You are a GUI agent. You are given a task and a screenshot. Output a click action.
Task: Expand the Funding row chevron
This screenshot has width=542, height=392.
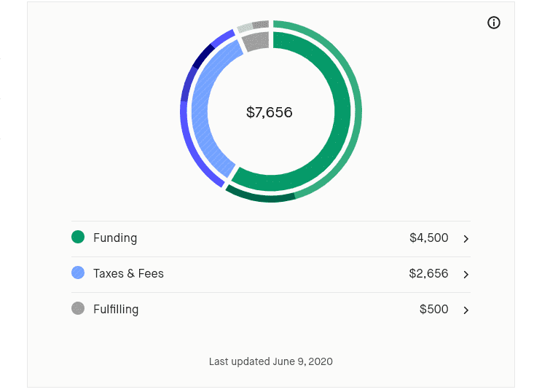click(x=466, y=238)
